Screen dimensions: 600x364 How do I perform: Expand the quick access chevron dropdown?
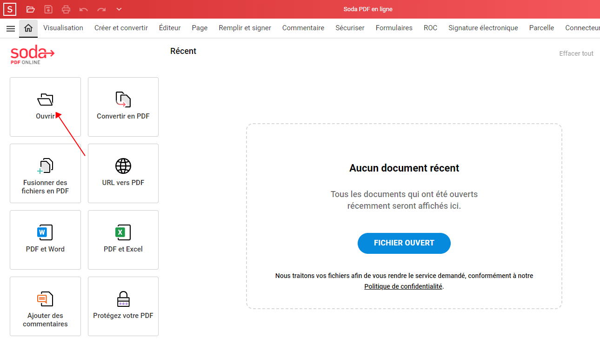(119, 9)
